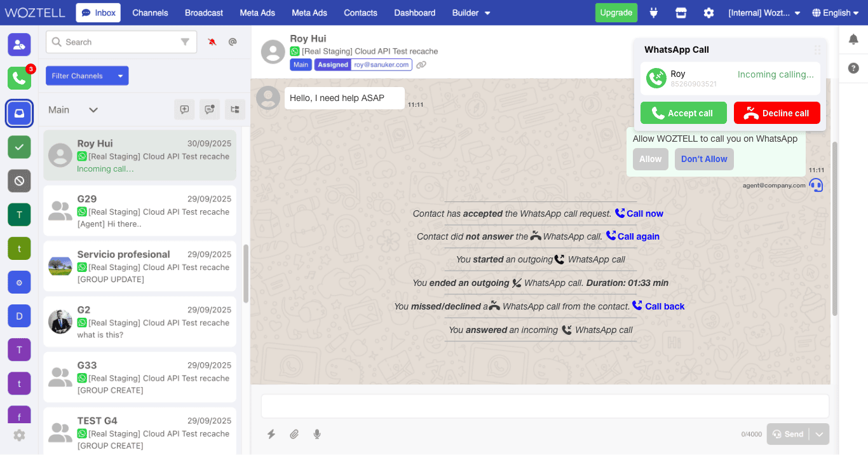Click the microphone voice message icon
This screenshot has height=455, width=868.
pyautogui.click(x=317, y=434)
